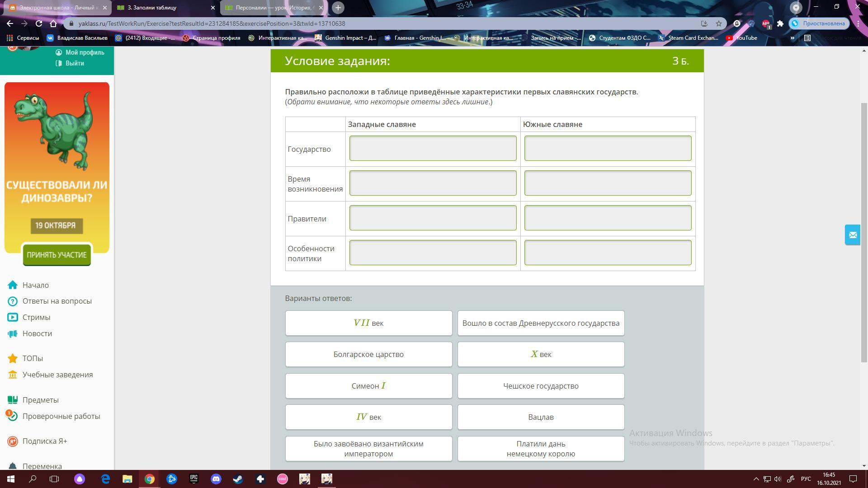Image resolution: width=868 pixels, height=488 pixels.
Task: Click the envelope feedback icon
Action: click(x=852, y=235)
